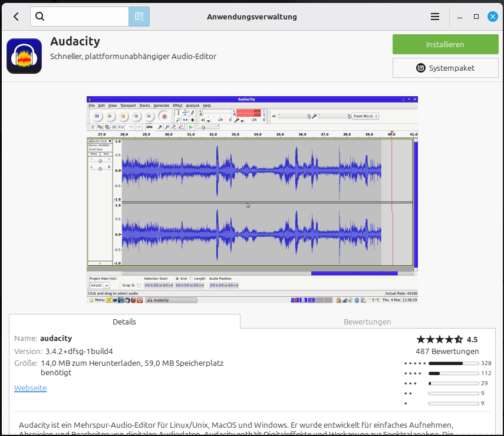Image resolution: width=504 pixels, height=436 pixels.
Task: Open the Systempaket package type selector
Action: (x=445, y=68)
